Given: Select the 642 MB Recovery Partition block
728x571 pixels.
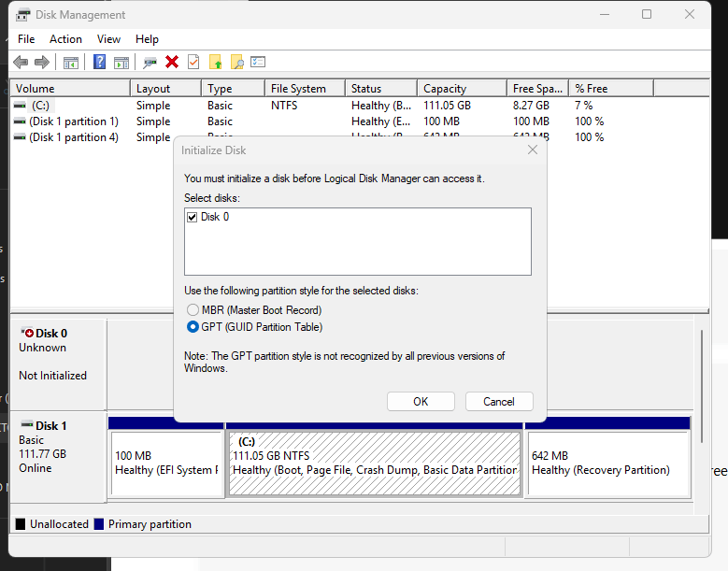Looking at the screenshot, I should [x=608, y=464].
